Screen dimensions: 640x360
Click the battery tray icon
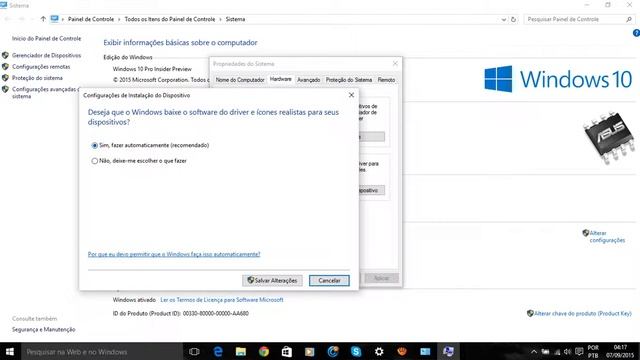[x=545, y=352]
